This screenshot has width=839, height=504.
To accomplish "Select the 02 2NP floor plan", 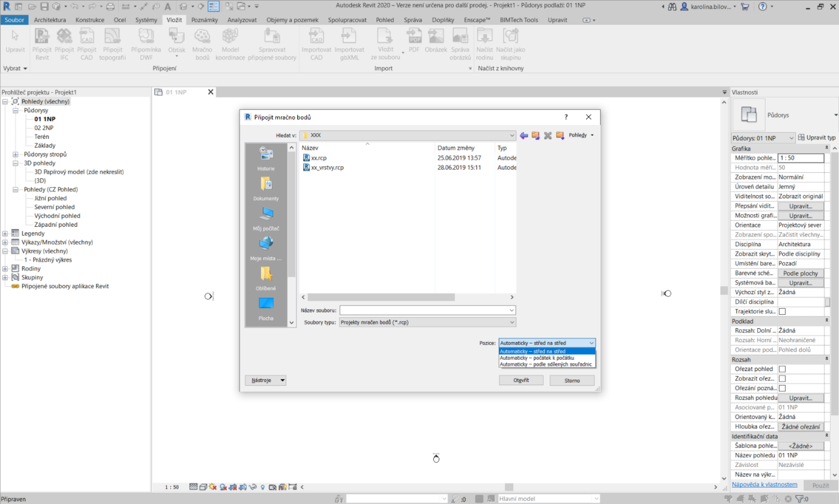I will click(44, 128).
